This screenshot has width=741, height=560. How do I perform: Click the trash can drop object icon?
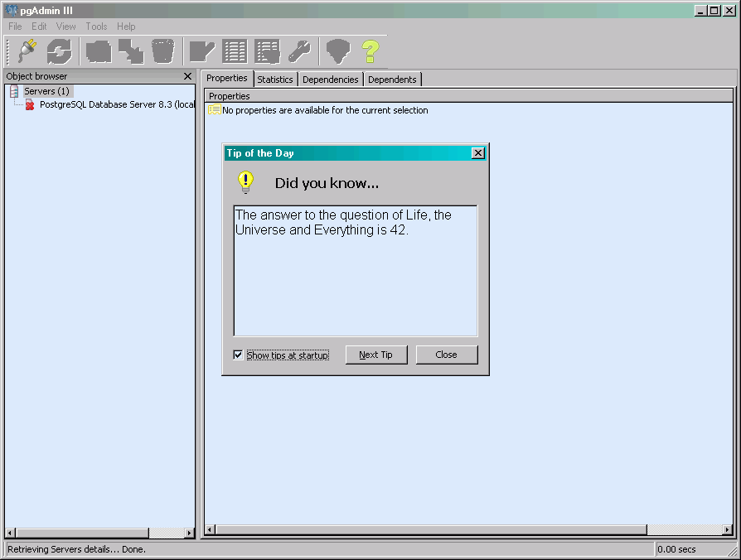(163, 51)
